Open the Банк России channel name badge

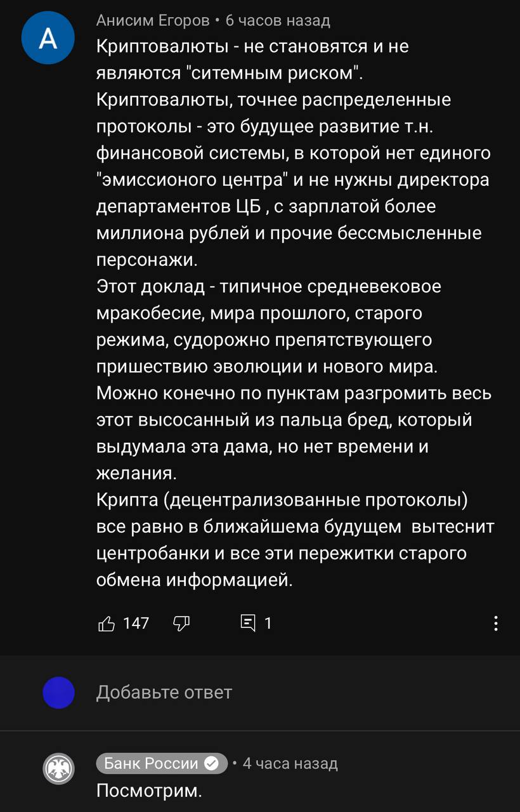(152, 763)
